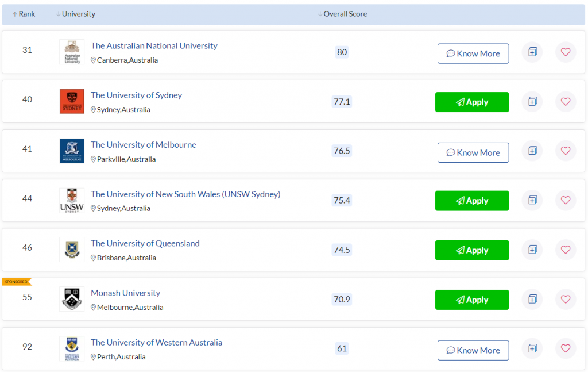
Task: Click heart icon for University of Queensland
Action: pyautogui.click(x=566, y=250)
